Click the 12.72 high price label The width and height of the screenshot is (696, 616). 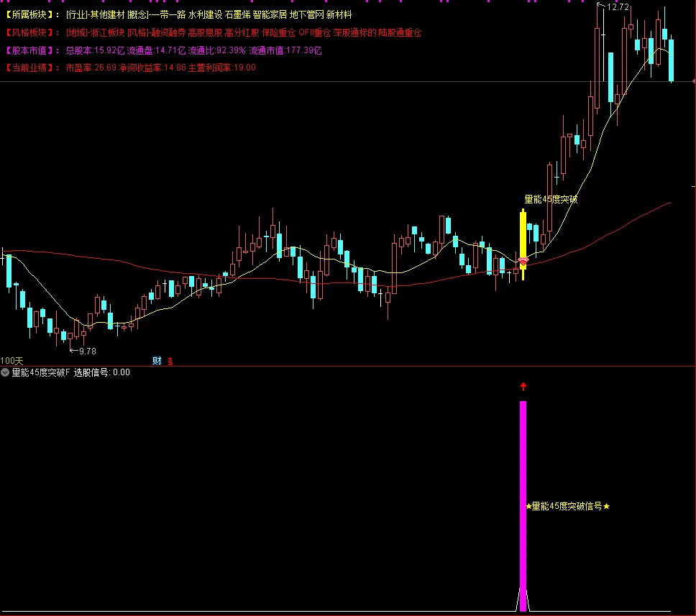click(618, 7)
